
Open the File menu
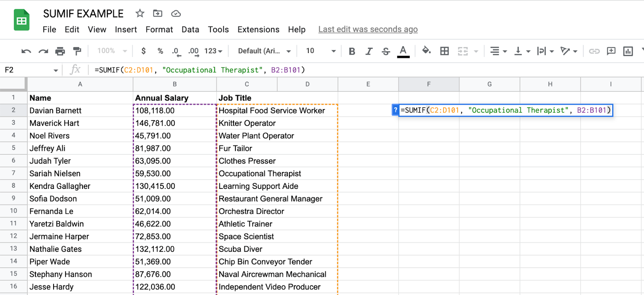pos(50,29)
